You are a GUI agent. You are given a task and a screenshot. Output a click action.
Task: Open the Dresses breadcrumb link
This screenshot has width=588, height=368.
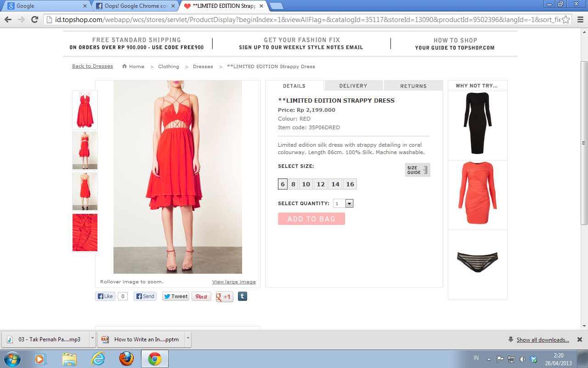pyautogui.click(x=203, y=66)
